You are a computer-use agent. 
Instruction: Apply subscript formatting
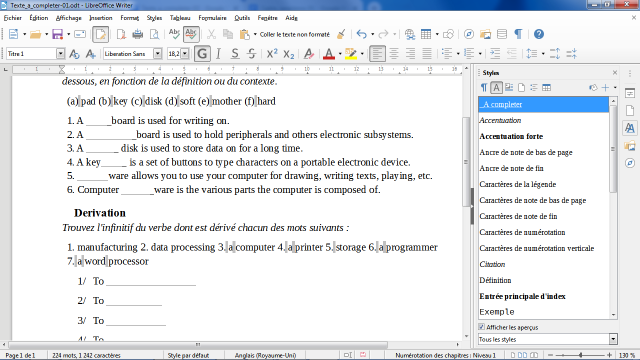coord(289,53)
